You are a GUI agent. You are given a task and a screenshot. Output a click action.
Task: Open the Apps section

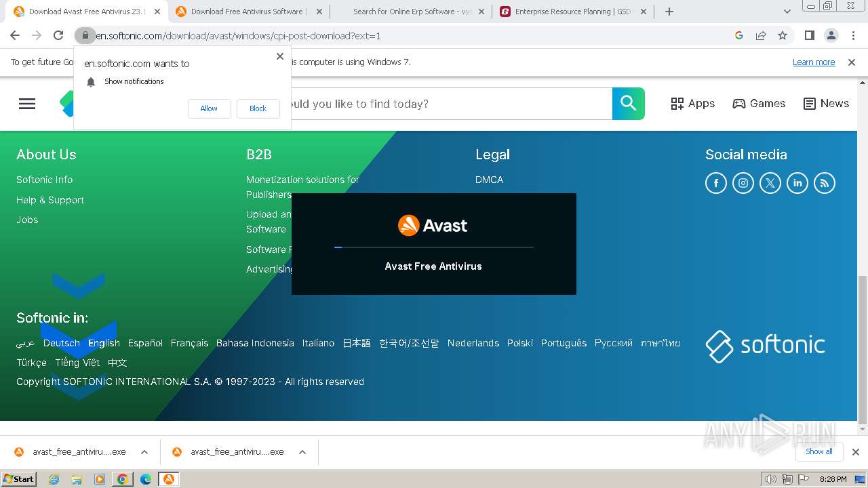click(x=692, y=104)
